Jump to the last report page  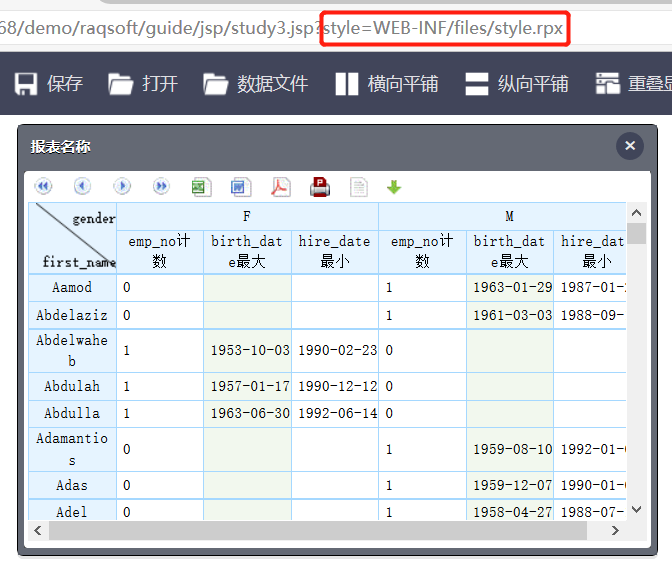pyautogui.click(x=161, y=186)
